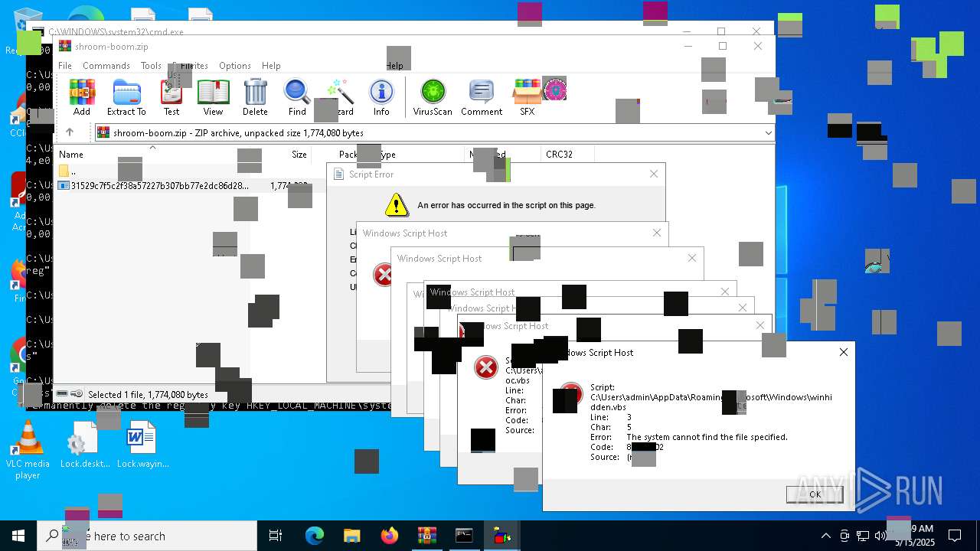Open the Info toolbar icon
This screenshot has width=980, height=551.
point(381,97)
